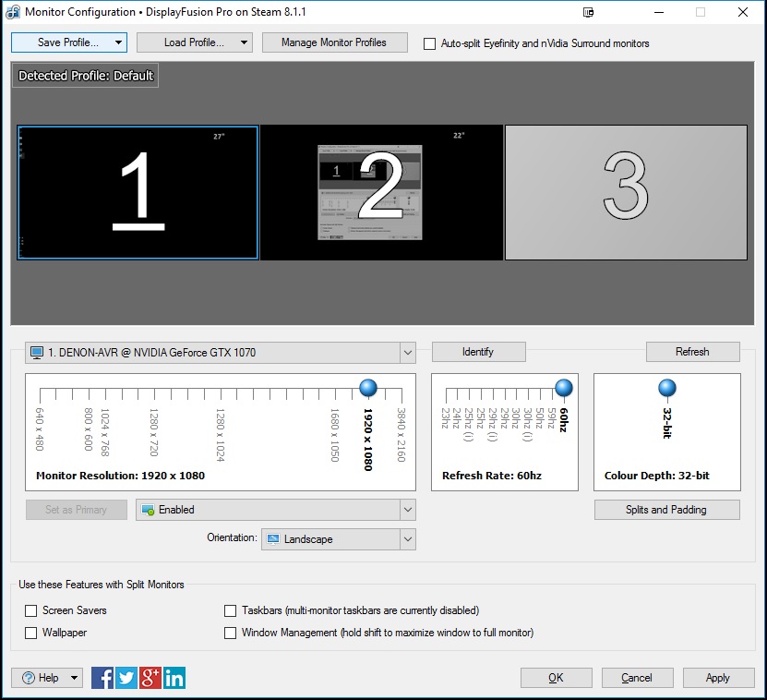Click the colour depth slider knob

[x=667, y=388]
